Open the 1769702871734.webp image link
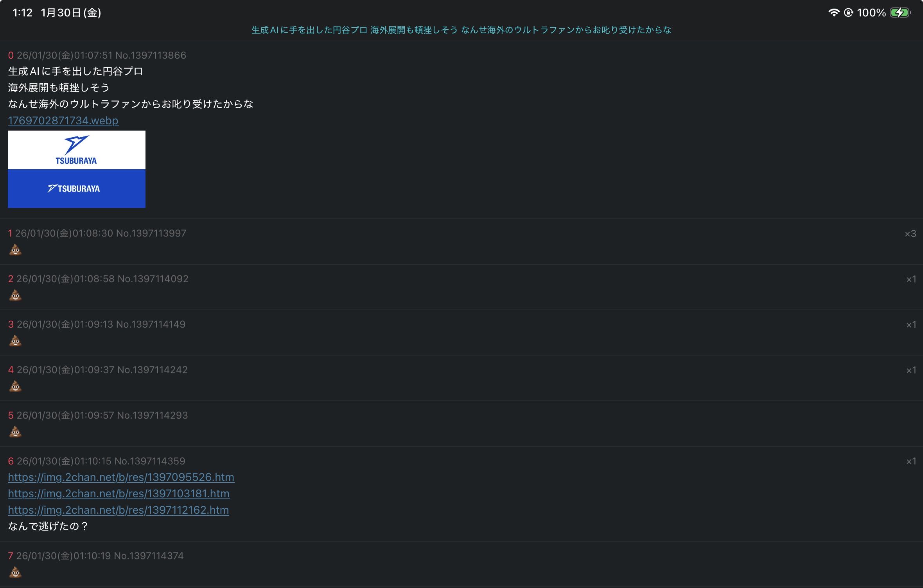The image size is (923, 588). [x=63, y=120]
